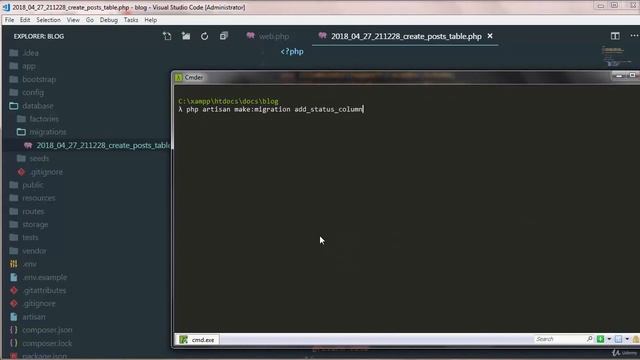
Task: Refresh the Explorer file tree
Action: (204, 36)
